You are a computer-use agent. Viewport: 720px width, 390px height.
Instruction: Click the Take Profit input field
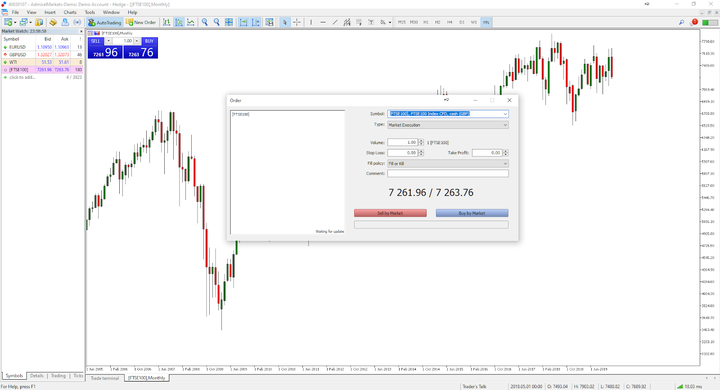click(487, 153)
